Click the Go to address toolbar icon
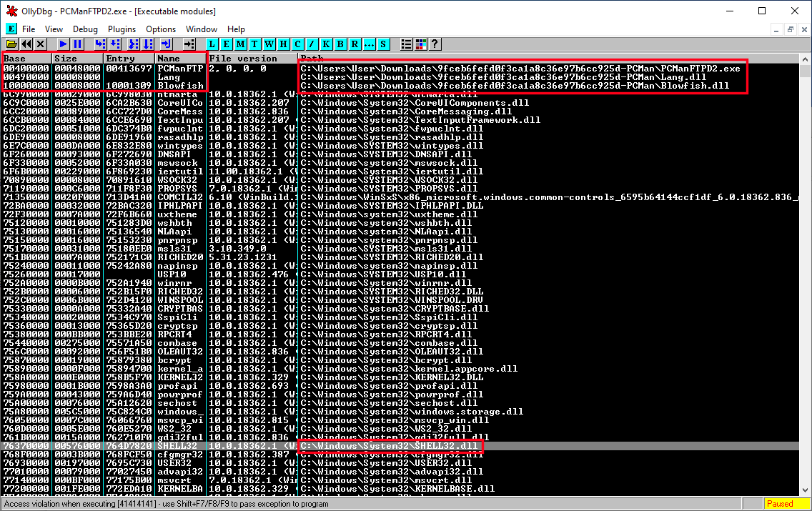This screenshot has height=511, width=812. pyautogui.click(x=189, y=44)
